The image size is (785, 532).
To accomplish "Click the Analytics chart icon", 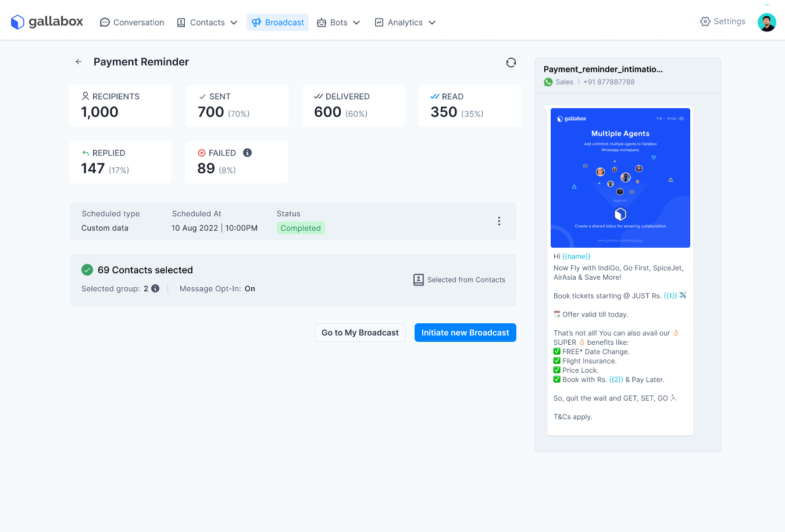I will point(379,23).
